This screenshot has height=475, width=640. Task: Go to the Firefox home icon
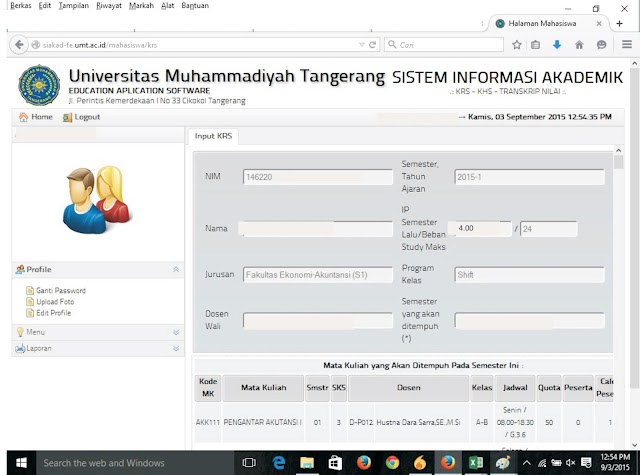579,44
